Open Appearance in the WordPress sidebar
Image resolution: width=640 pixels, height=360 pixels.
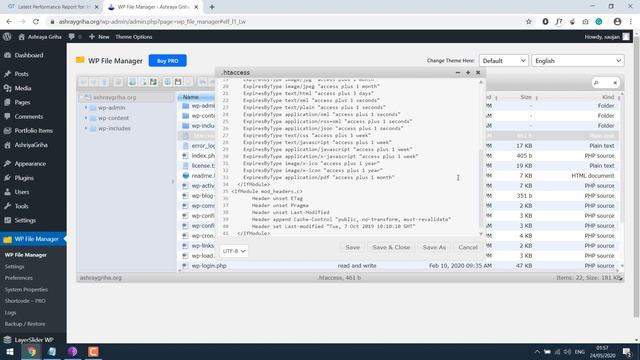point(30,164)
